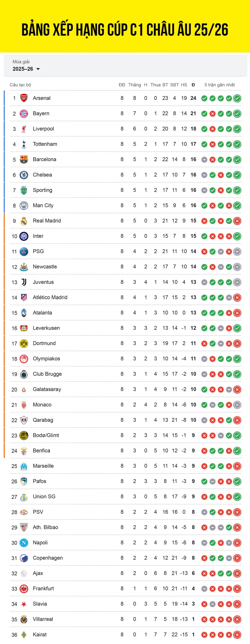Screen dimensions: 250x644
Task: Select the Đ points column header
Action: [x=193, y=85]
